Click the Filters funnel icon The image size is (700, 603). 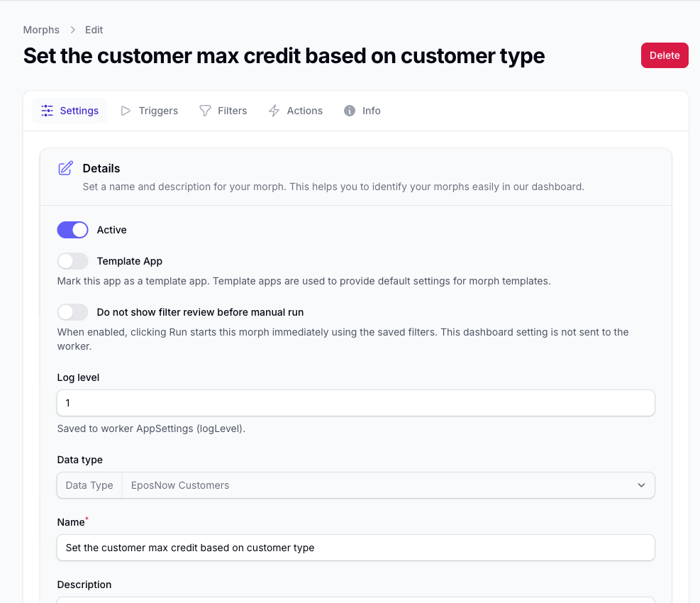205,111
